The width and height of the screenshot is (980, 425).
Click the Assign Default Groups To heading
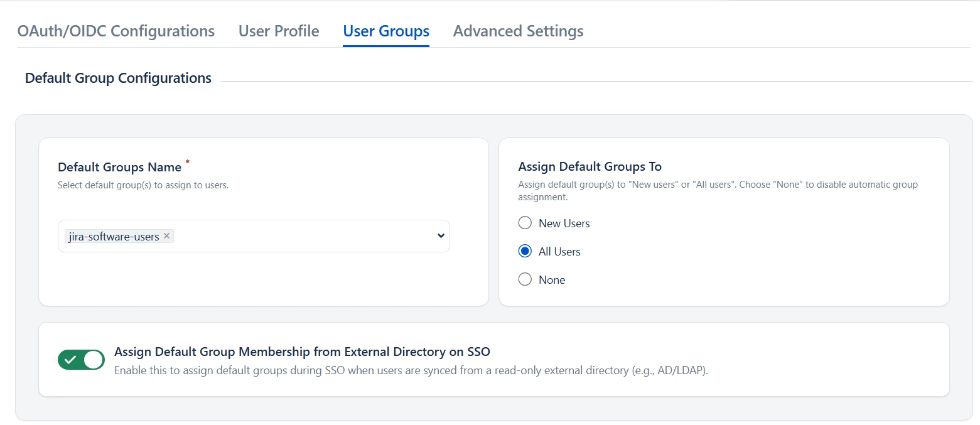[590, 166]
